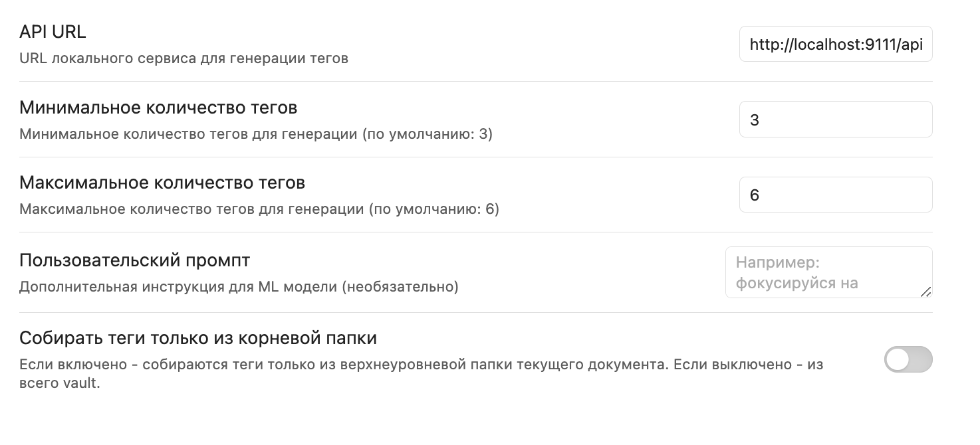The height and width of the screenshot is (445, 980).
Task: Click the "API URL" setting title
Action: tap(53, 32)
